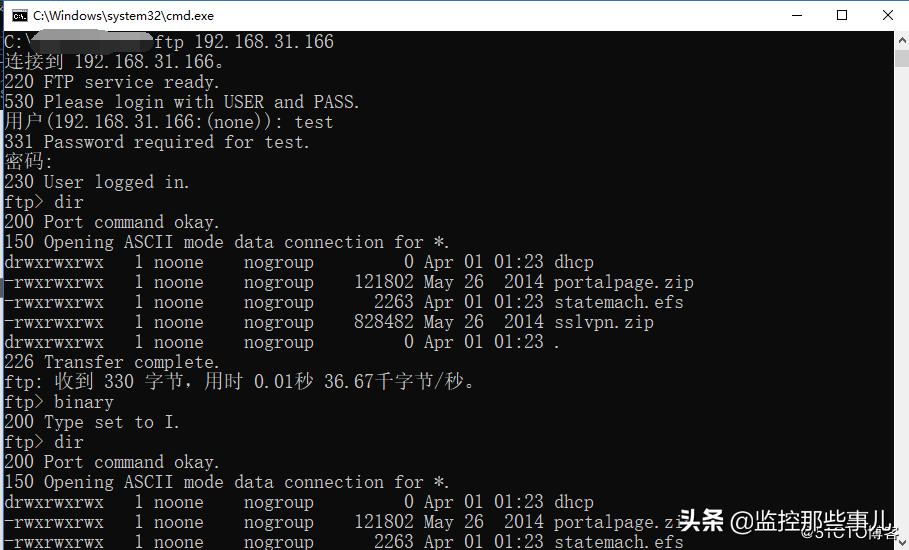This screenshot has height=550, width=909.
Task: Click the first 'ftp> dir' command
Action: pos(44,202)
